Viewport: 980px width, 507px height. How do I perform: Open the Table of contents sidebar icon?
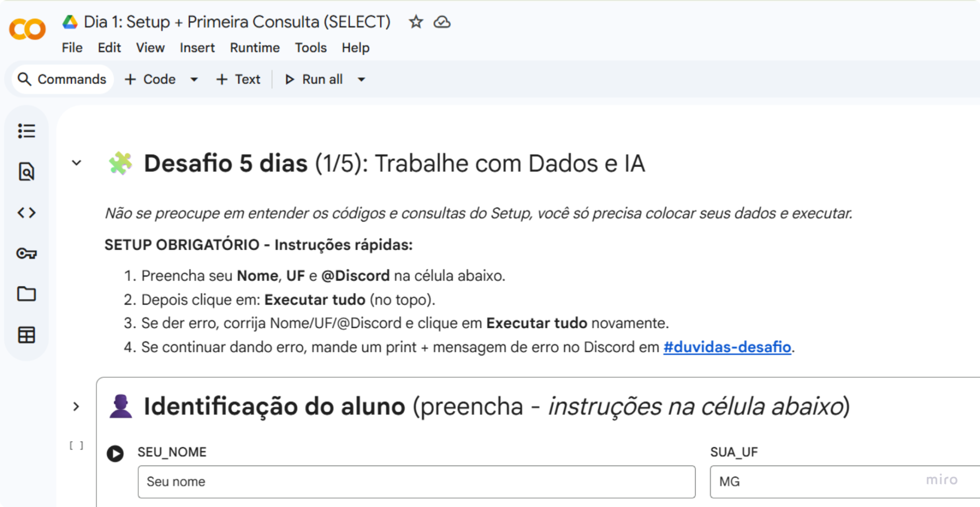click(x=27, y=131)
